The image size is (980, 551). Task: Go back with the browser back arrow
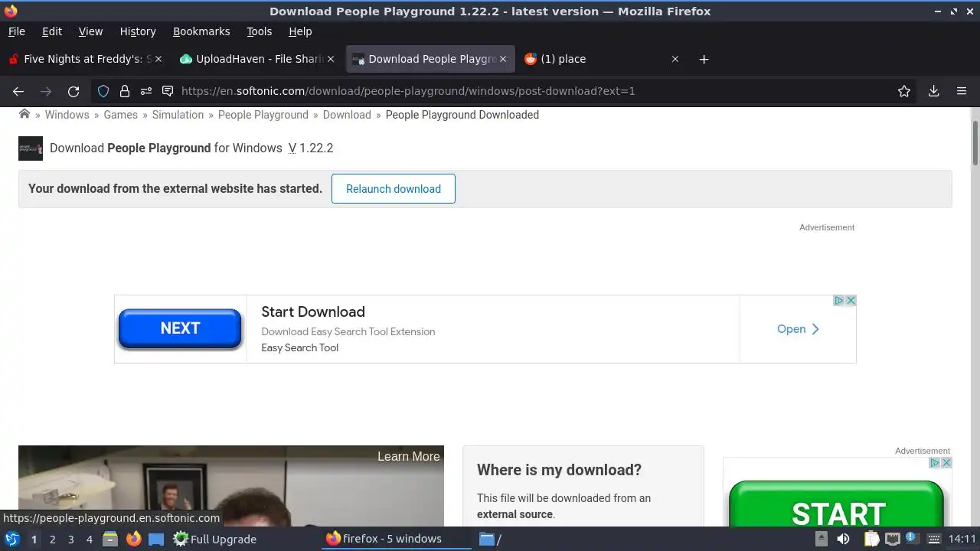18,91
